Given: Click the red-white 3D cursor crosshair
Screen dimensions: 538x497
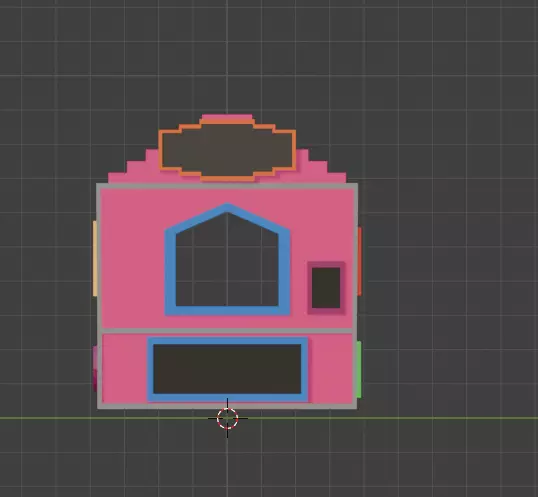Looking at the screenshot, I should click(227, 418).
